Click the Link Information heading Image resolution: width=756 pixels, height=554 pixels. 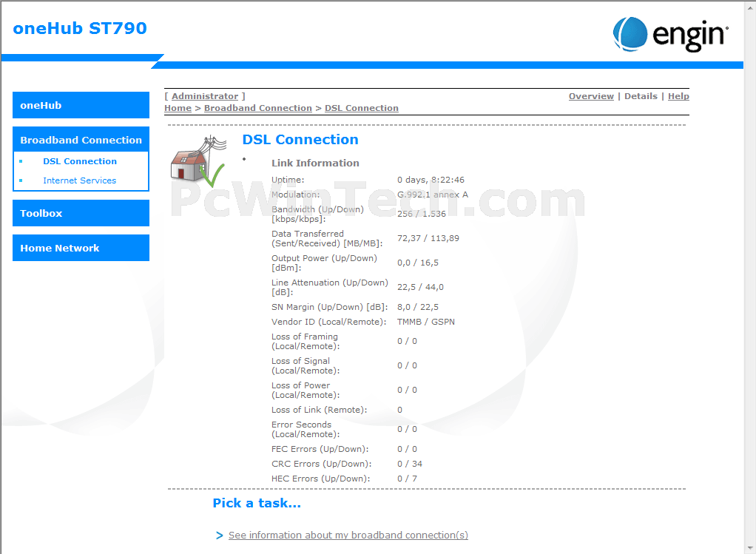[315, 163]
